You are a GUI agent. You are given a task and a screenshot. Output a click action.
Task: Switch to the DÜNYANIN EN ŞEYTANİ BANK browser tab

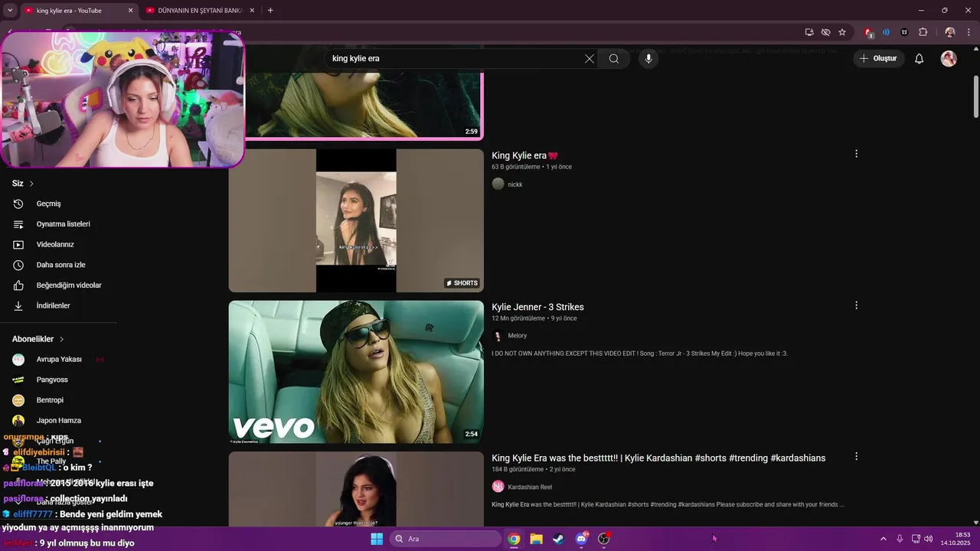[200, 11]
